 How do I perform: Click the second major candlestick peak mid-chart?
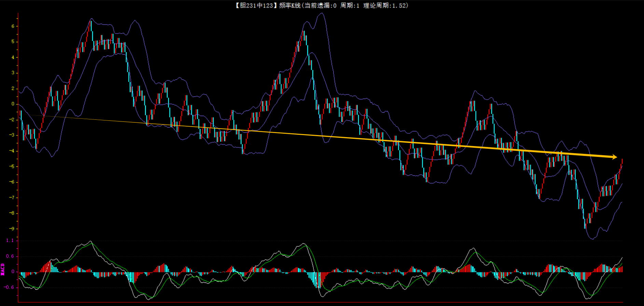pos(304,34)
